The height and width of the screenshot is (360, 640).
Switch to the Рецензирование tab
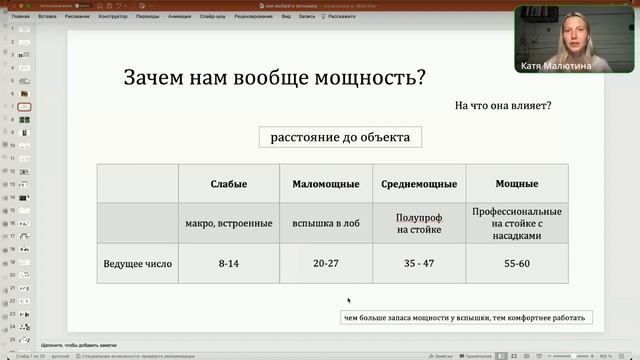coord(253,16)
